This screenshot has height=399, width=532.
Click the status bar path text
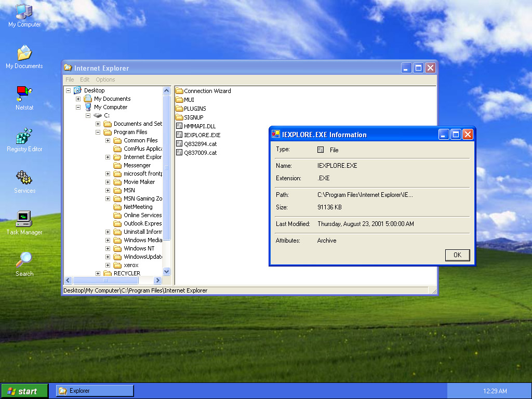[x=136, y=290]
